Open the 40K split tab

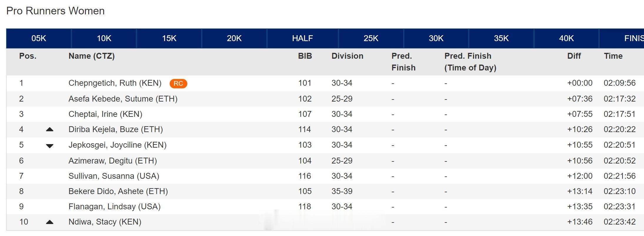pos(566,38)
